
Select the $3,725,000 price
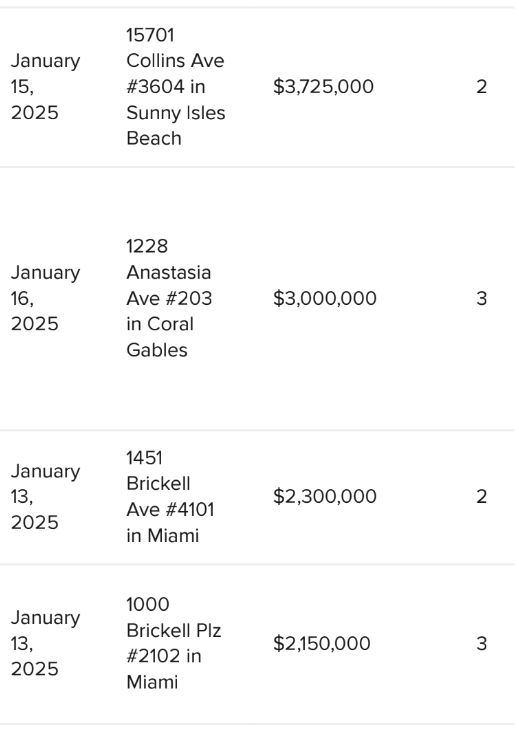[x=323, y=87]
